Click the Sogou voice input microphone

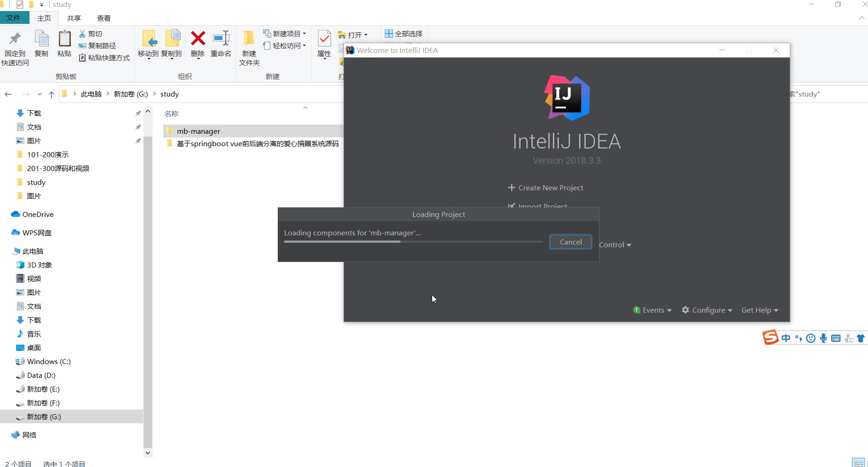point(823,338)
